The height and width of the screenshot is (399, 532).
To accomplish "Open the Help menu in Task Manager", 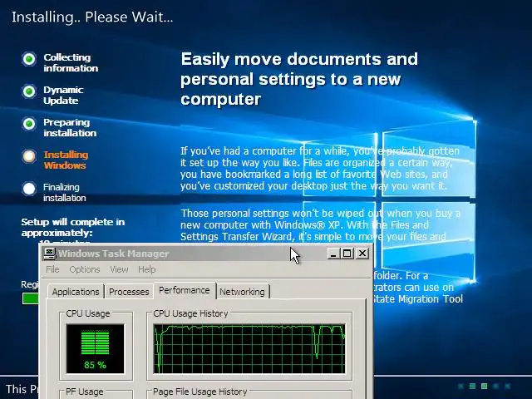I will tap(147, 269).
